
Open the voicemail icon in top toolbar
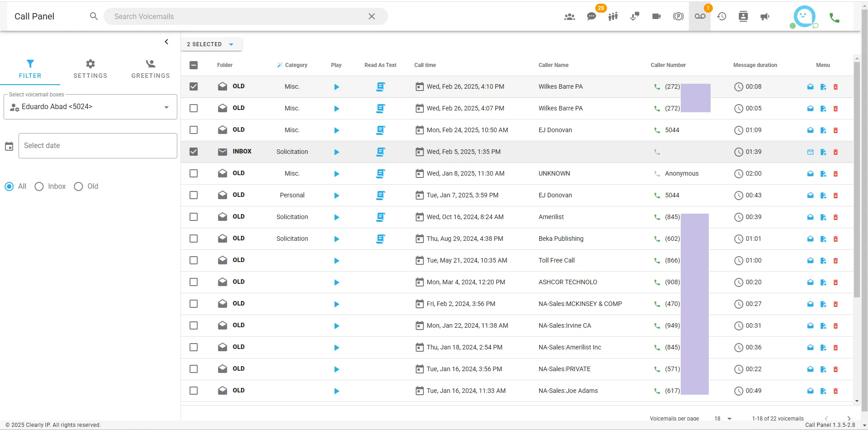tap(700, 16)
